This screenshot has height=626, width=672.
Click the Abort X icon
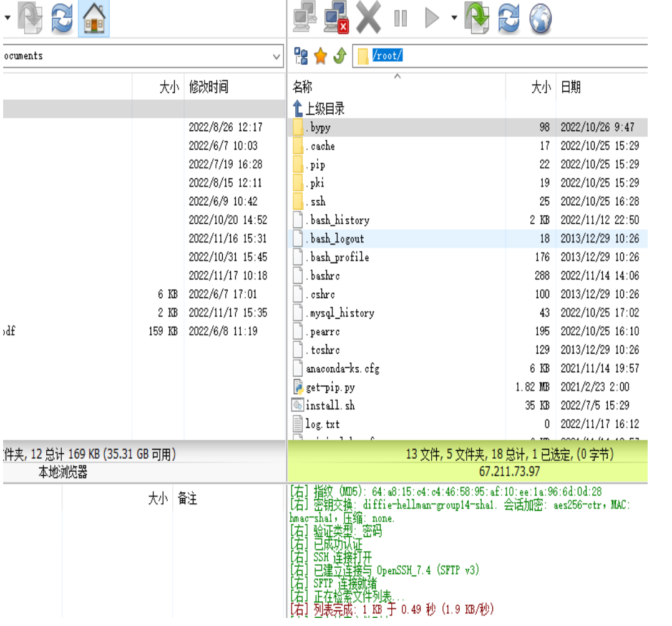[x=369, y=19]
